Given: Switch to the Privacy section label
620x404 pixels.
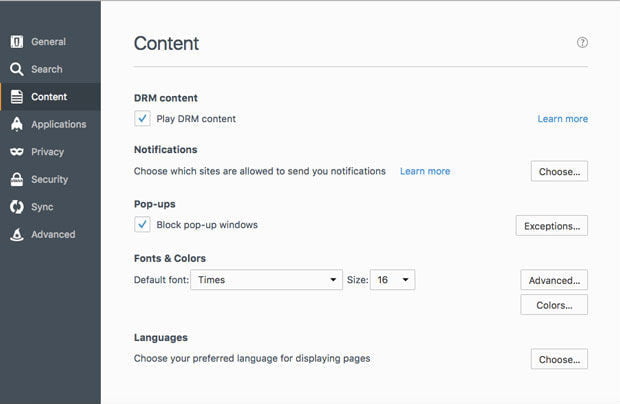Looking at the screenshot, I should (48, 152).
